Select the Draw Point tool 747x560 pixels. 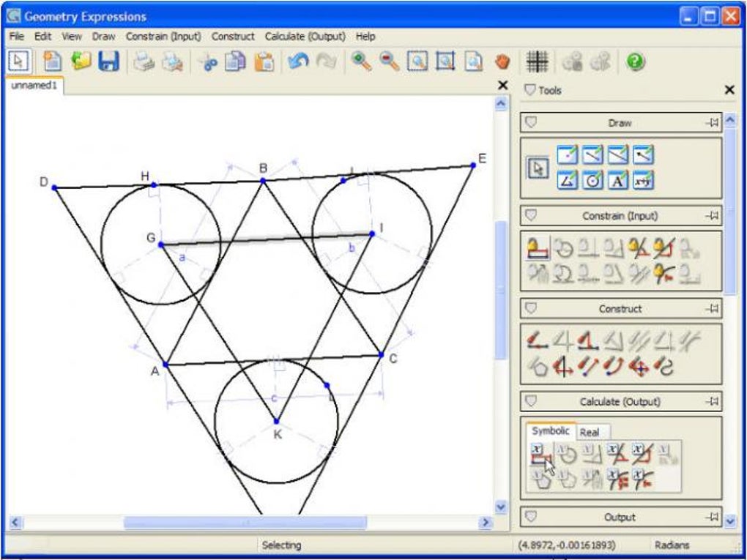pyautogui.click(x=568, y=154)
